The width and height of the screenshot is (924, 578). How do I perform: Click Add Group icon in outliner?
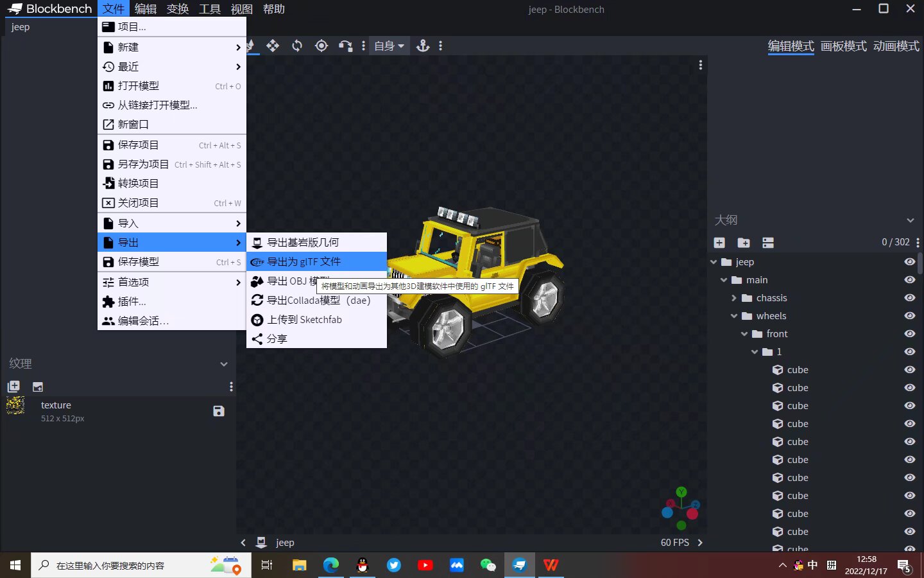744,243
